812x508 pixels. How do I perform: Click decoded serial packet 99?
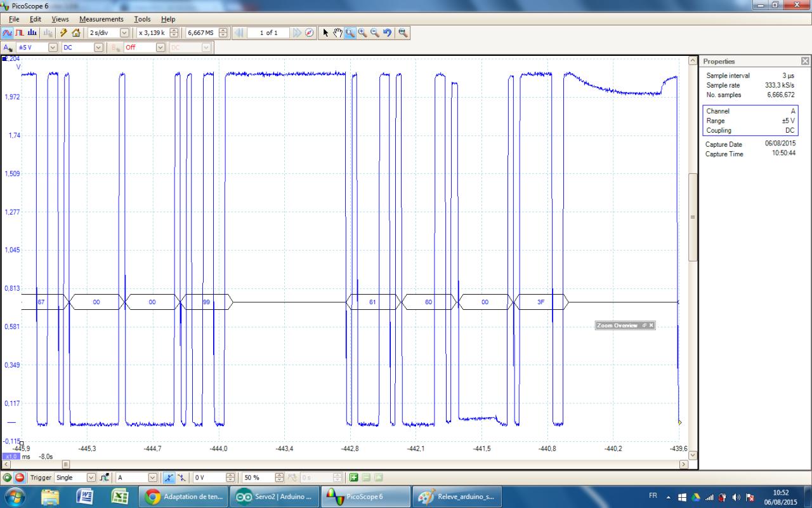pyautogui.click(x=207, y=302)
